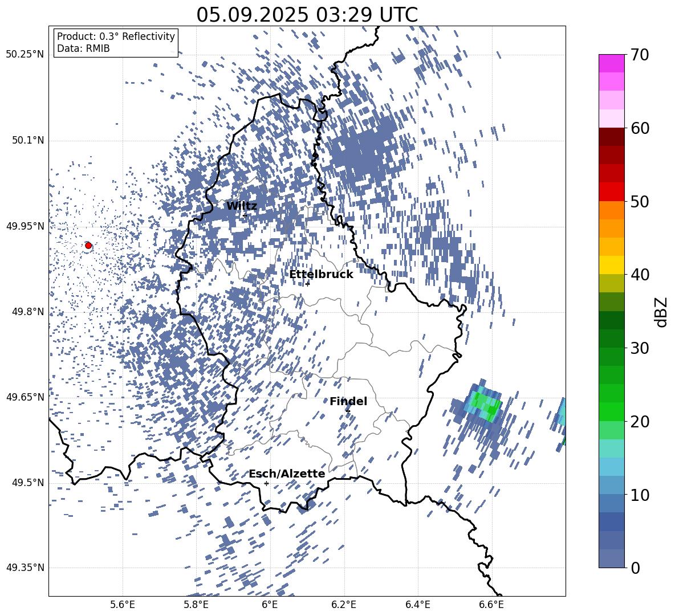Click the 6°E longitude label
675x616 pixels.
click(x=270, y=605)
